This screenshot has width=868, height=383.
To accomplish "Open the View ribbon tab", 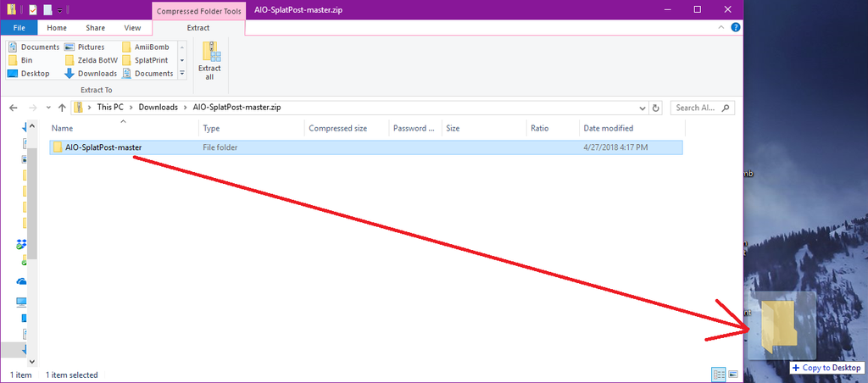I will (x=132, y=28).
